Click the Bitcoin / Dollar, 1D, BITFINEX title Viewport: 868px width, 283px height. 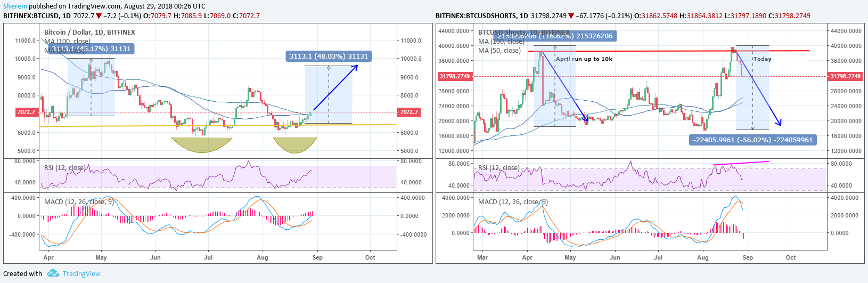tap(89, 32)
